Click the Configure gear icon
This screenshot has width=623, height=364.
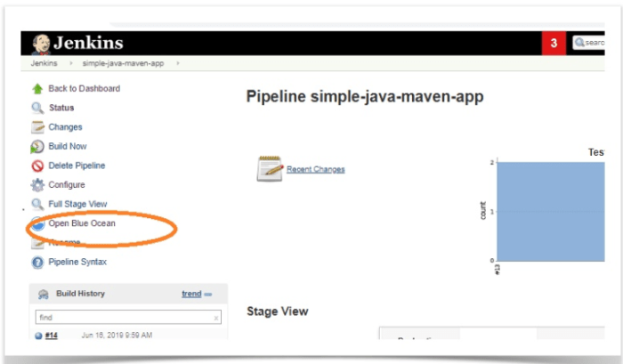point(37,185)
